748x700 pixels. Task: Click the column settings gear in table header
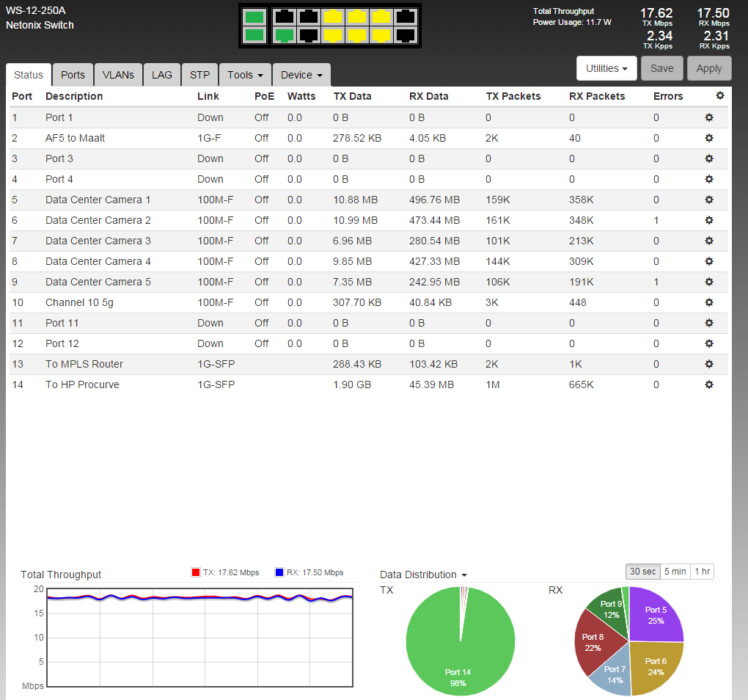719,96
